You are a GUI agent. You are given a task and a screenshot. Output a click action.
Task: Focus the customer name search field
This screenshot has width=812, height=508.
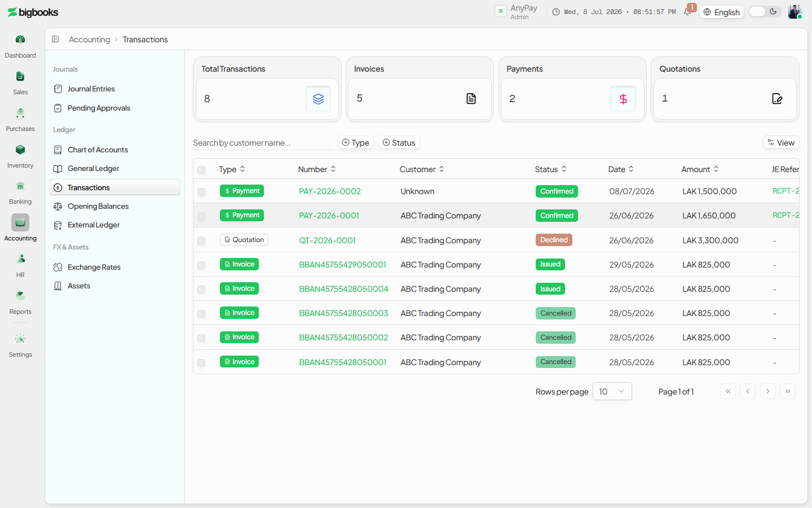(263, 143)
